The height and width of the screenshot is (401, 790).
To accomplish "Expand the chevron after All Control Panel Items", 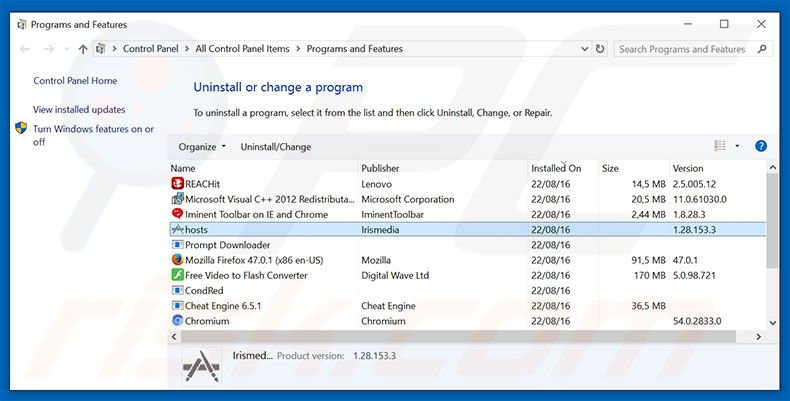I will click(298, 49).
